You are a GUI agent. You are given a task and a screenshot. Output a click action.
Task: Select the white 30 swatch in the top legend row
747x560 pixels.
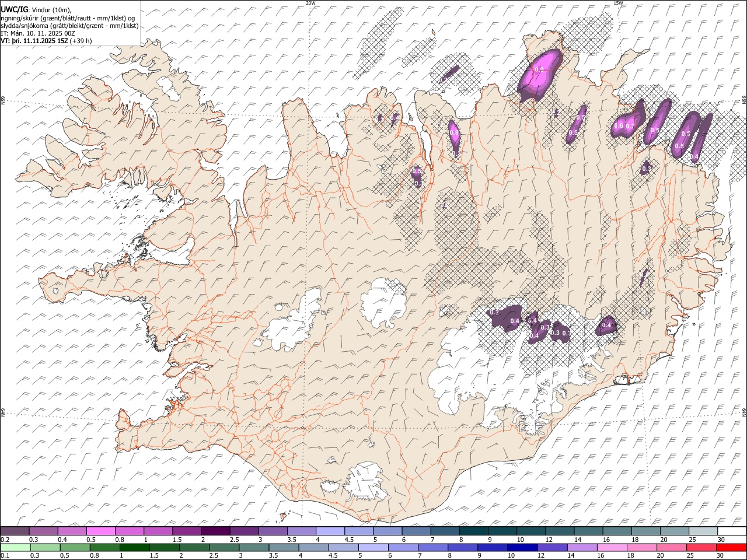click(732, 531)
